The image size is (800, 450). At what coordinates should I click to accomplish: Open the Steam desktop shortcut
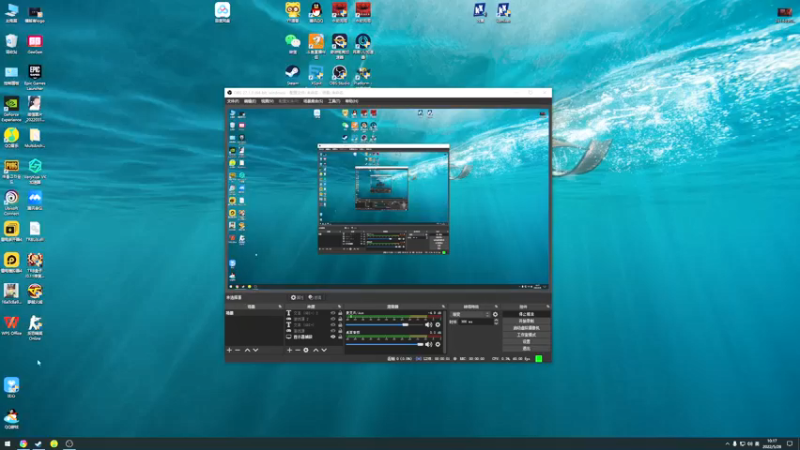pyautogui.click(x=292, y=73)
